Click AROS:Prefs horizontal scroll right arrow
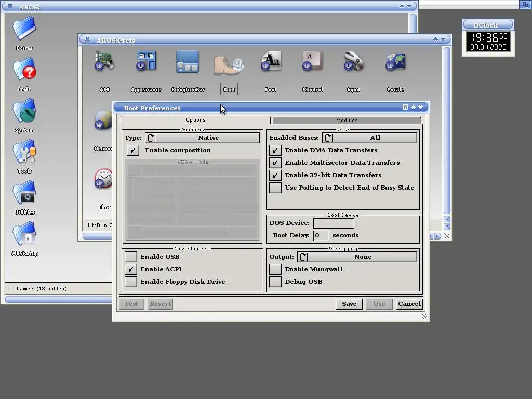 437,236
